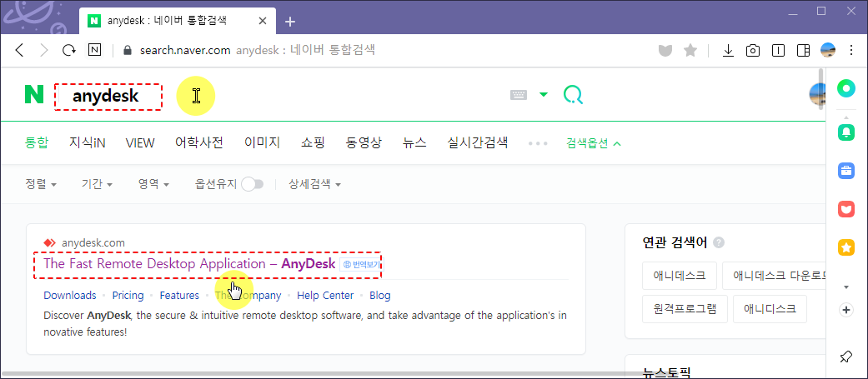The width and height of the screenshot is (868, 379).
Task: Select related keyword 애니데스크
Action: 680,276
